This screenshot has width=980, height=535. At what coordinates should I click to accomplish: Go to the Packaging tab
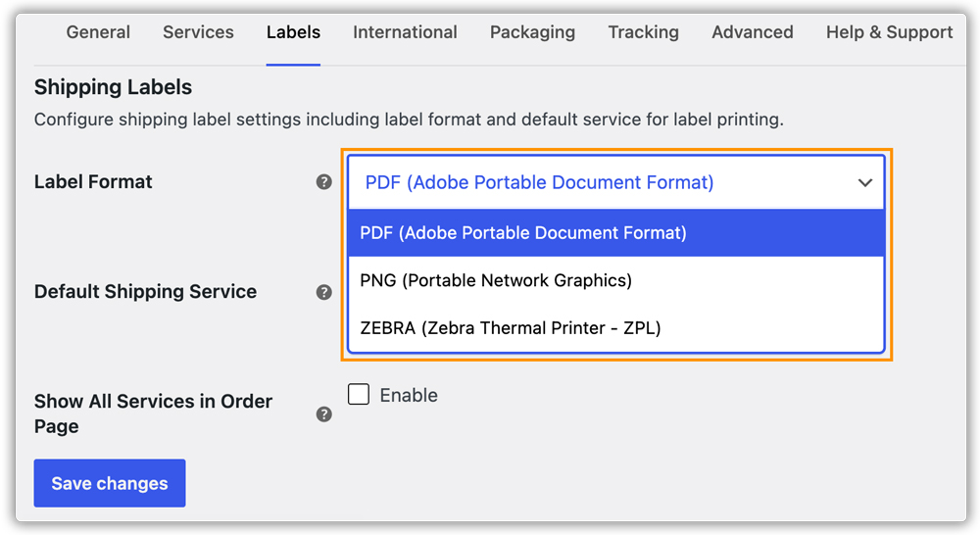pos(532,32)
